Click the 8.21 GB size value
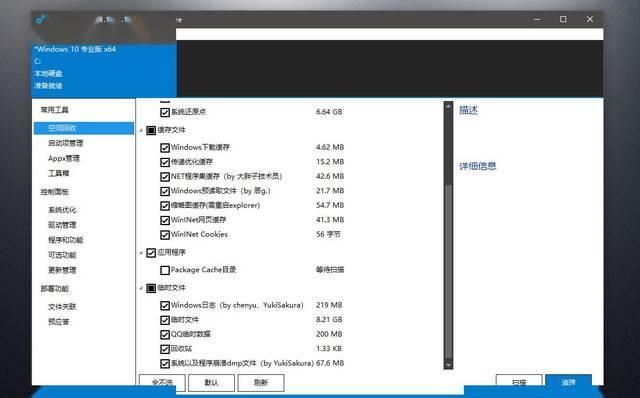Screen dimensions: 640x398 [x=329, y=320]
